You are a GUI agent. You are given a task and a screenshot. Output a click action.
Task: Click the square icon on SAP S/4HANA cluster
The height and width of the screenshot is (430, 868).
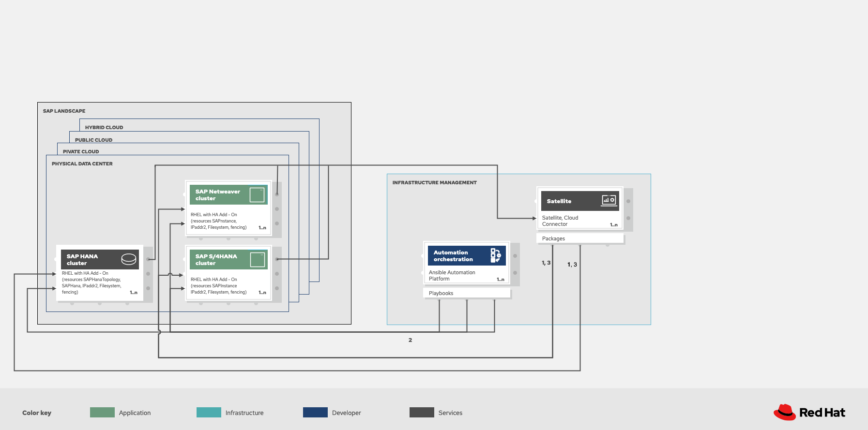click(x=257, y=260)
